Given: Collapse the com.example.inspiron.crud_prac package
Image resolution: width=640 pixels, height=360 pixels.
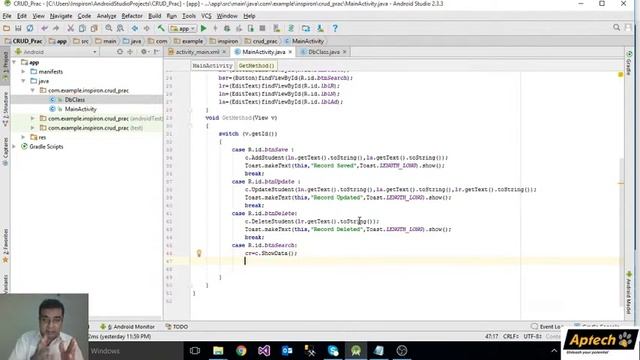Looking at the screenshot, I should (x=33, y=91).
